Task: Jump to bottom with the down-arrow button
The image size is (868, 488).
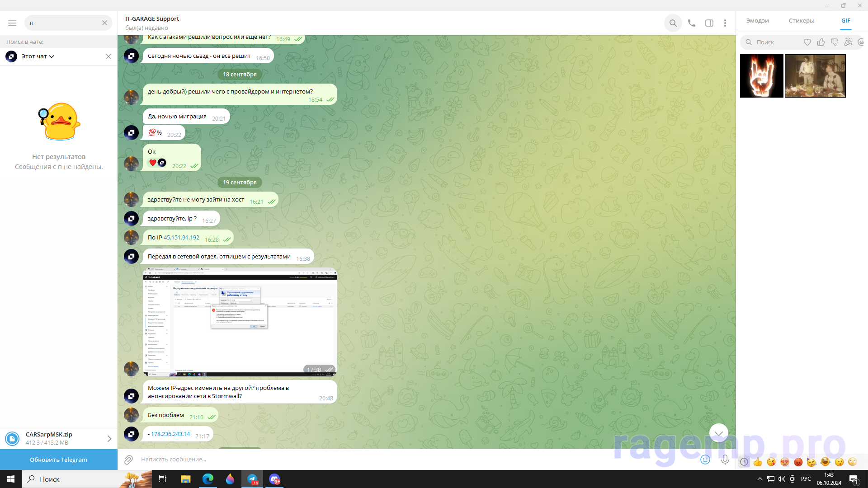Action: point(718,433)
